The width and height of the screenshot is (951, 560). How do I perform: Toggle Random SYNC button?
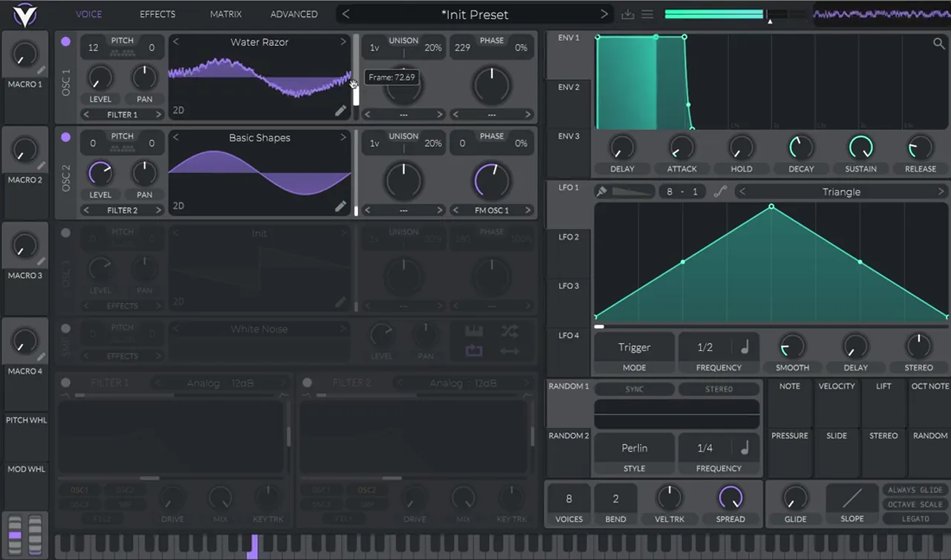tap(634, 389)
